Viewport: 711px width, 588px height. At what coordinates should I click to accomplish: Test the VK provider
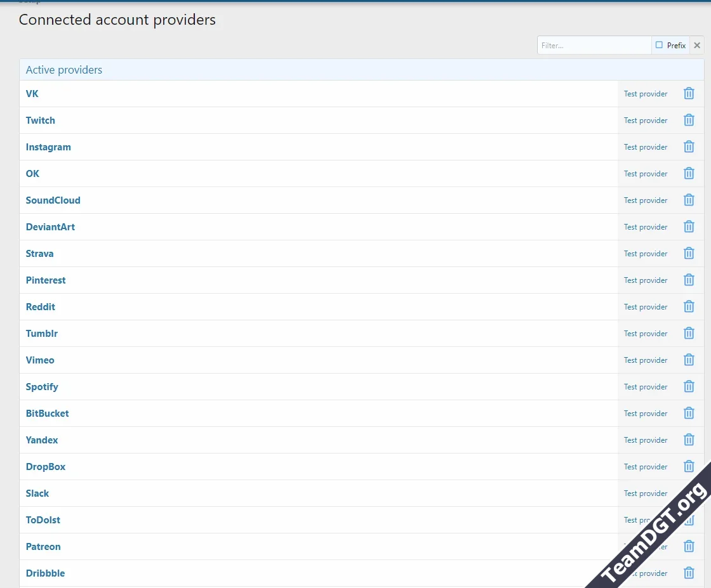click(x=646, y=93)
